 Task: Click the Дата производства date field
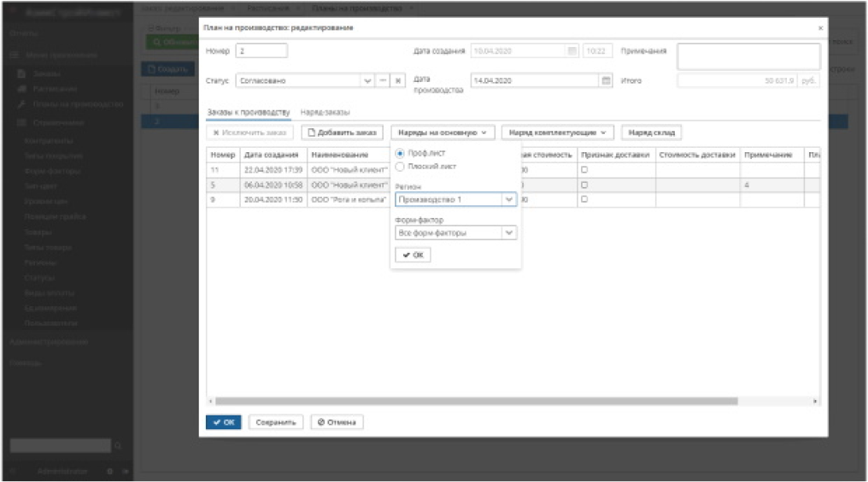(536, 80)
